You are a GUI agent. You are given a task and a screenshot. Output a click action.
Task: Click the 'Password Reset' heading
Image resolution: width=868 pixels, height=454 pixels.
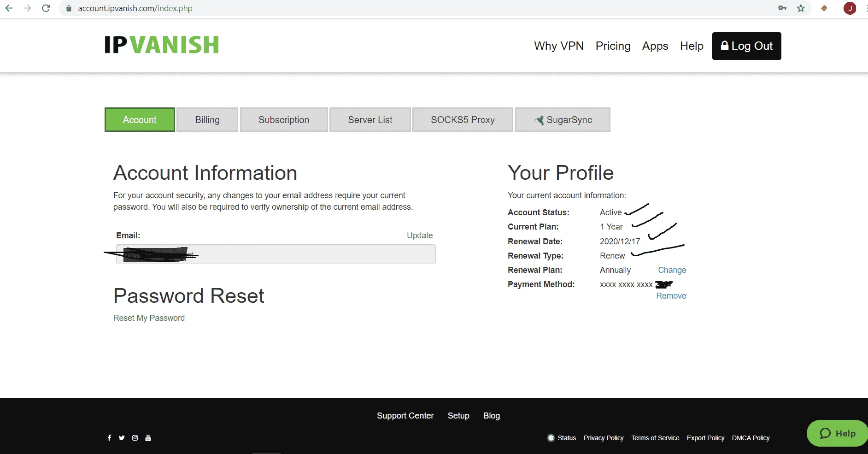point(189,296)
